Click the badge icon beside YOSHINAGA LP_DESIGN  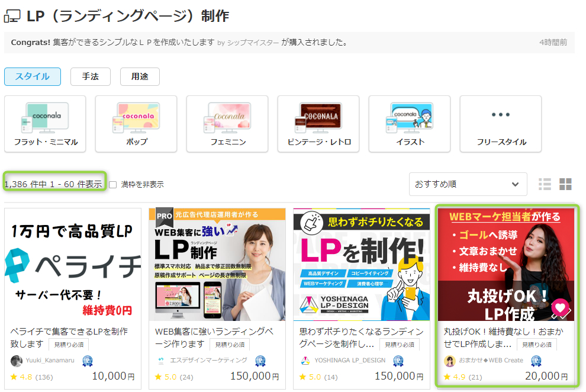[x=398, y=361]
